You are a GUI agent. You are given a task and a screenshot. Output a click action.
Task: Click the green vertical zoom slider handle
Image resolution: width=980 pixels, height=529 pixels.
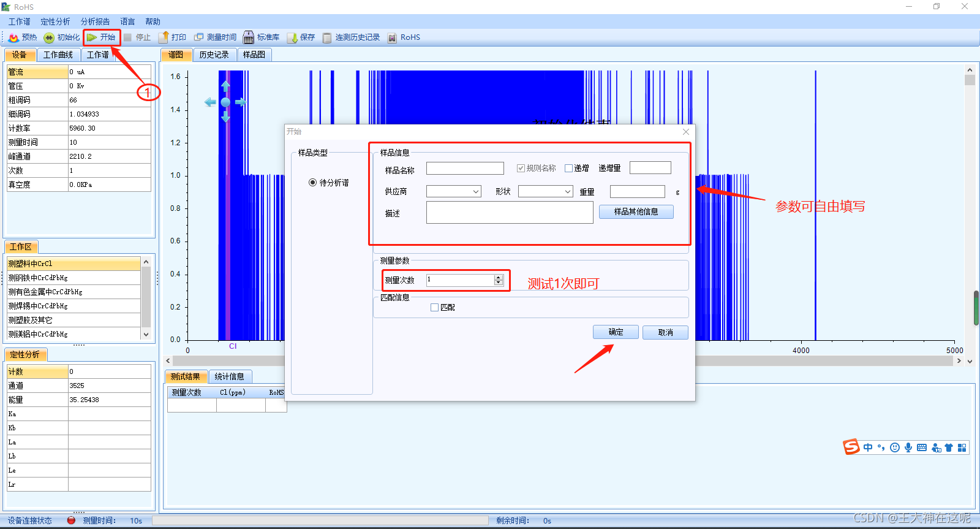click(x=976, y=308)
